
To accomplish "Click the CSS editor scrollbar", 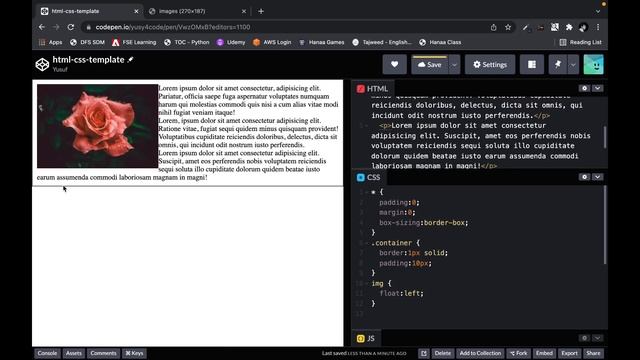I will click(x=605, y=225).
